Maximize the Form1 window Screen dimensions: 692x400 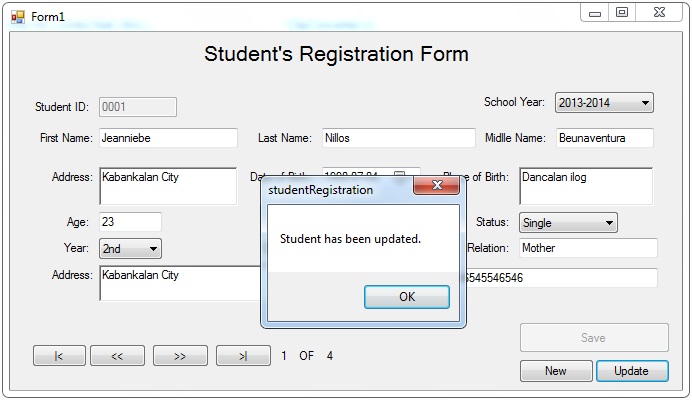[x=622, y=13]
